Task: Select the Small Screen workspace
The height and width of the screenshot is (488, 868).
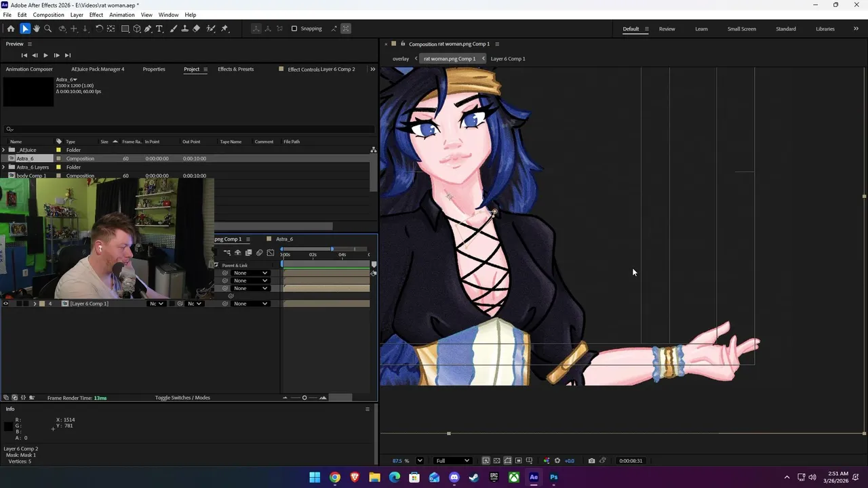Action: tap(742, 28)
